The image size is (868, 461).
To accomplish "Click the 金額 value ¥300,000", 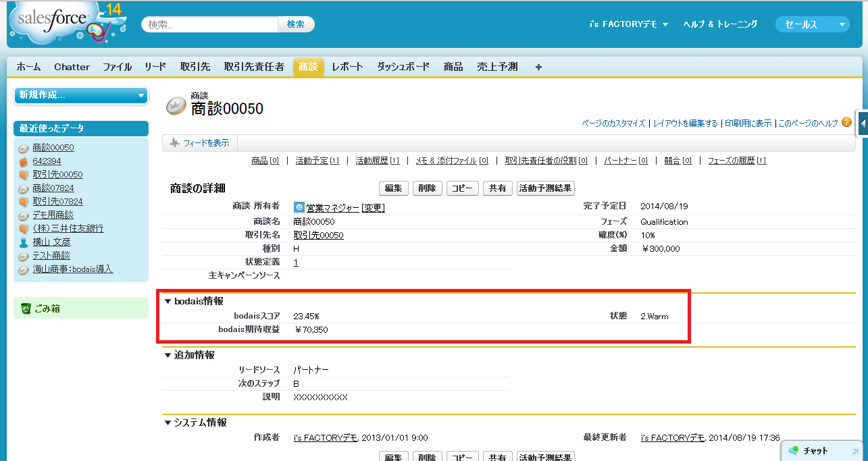I will (660, 248).
